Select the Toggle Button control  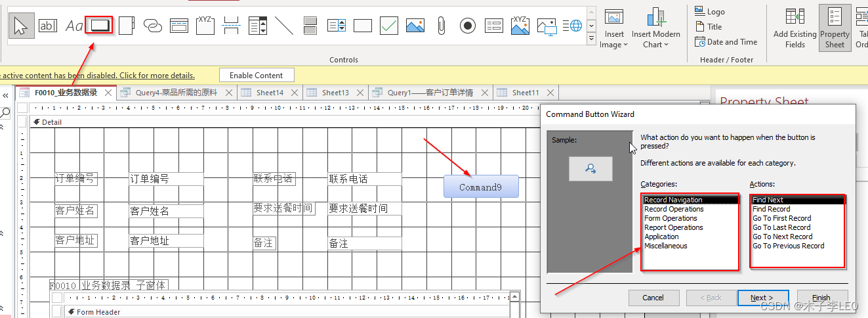tap(310, 26)
